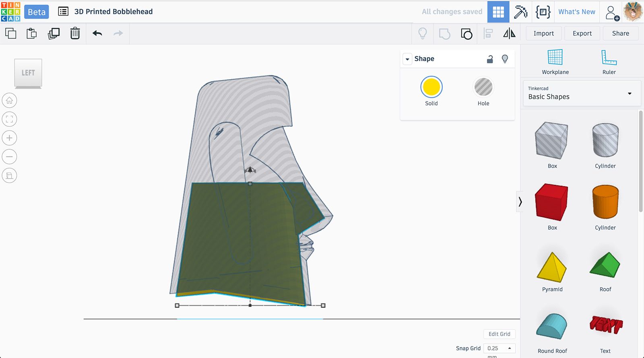Click the Group shapes icon
644x358 pixels.
[444, 34]
